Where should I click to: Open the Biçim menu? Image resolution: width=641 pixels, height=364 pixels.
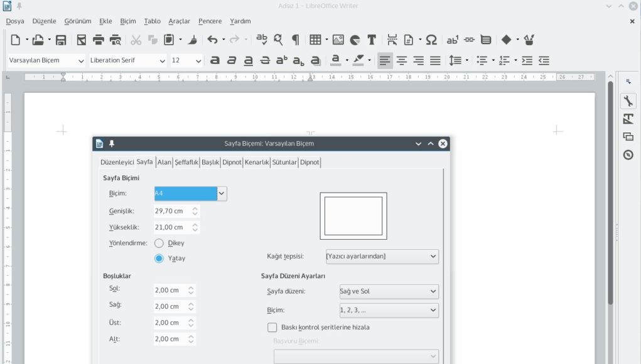tap(128, 21)
